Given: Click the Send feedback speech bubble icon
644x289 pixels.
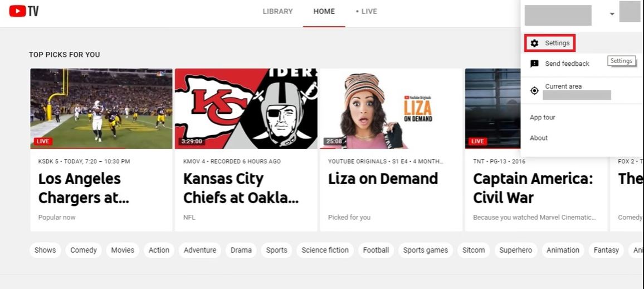Looking at the screenshot, I should 534,64.
